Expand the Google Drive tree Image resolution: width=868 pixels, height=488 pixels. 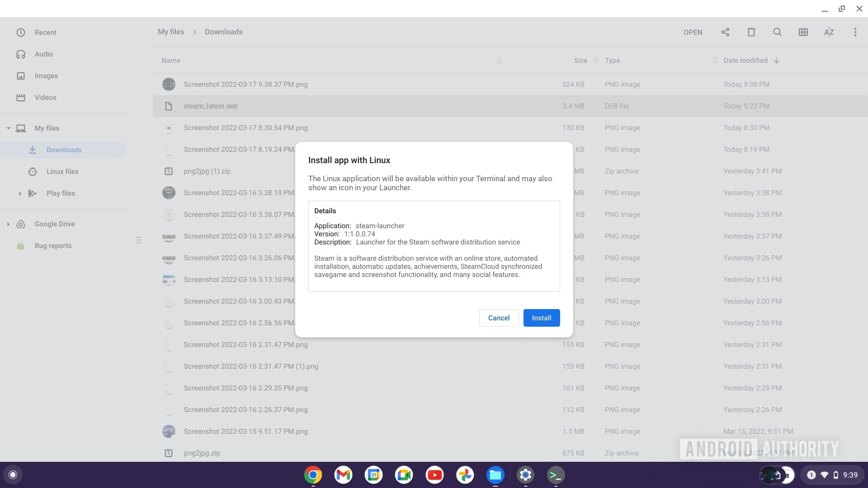[x=8, y=224]
